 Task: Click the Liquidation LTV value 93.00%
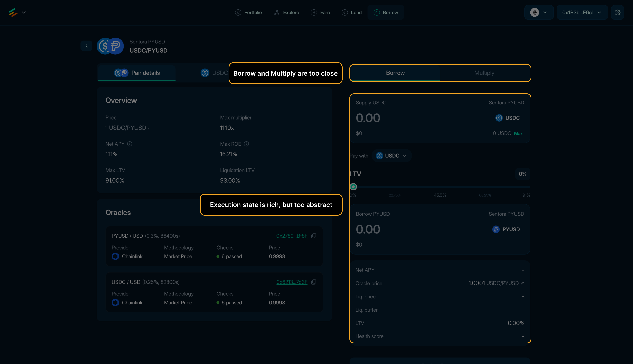click(230, 181)
